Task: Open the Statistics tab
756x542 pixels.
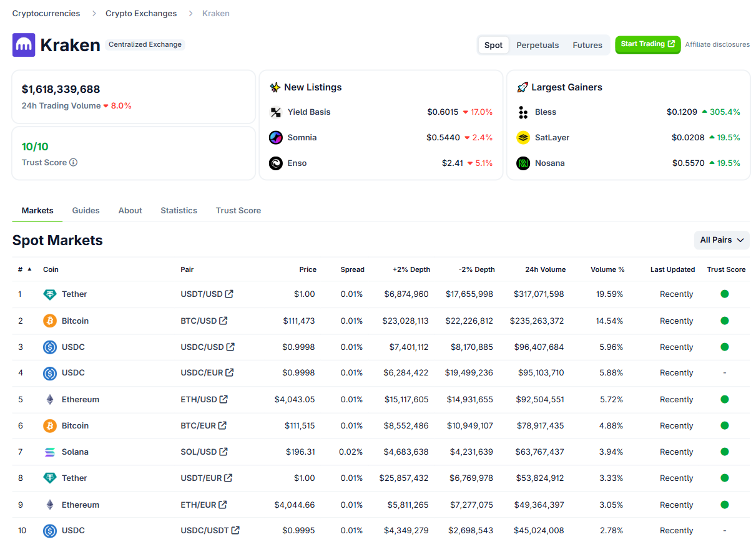Action: pyautogui.click(x=179, y=211)
